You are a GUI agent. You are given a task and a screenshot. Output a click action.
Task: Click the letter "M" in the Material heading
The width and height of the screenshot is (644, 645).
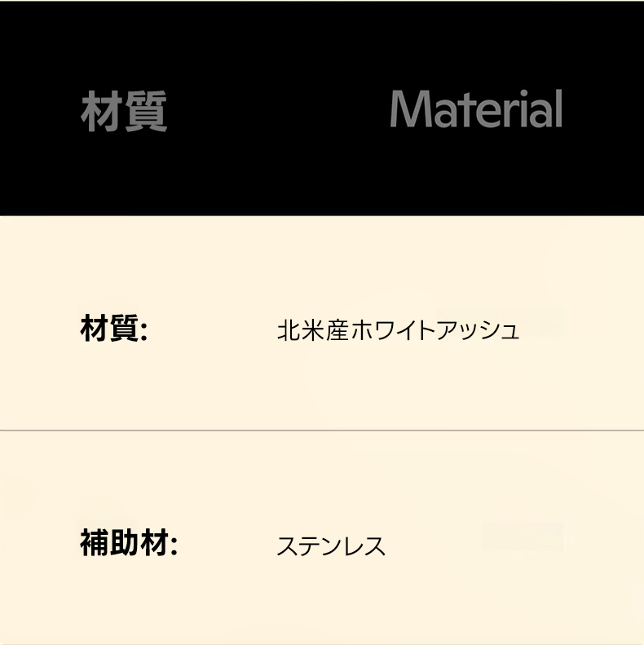(412, 109)
